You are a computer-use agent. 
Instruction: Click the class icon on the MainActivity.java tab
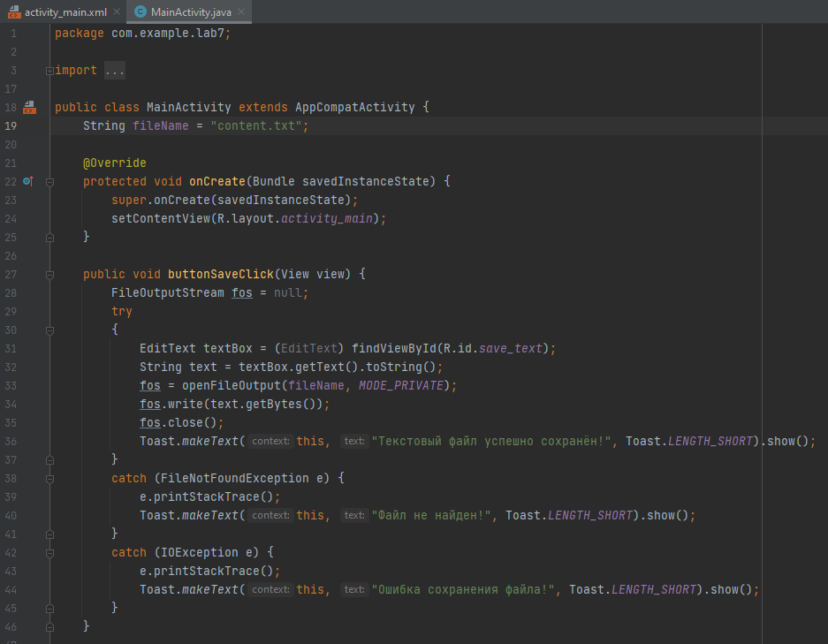(x=139, y=12)
